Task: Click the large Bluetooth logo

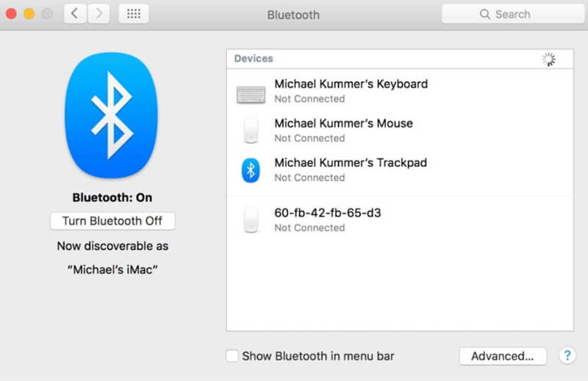Action: pyautogui.click(x=112, y=115)
